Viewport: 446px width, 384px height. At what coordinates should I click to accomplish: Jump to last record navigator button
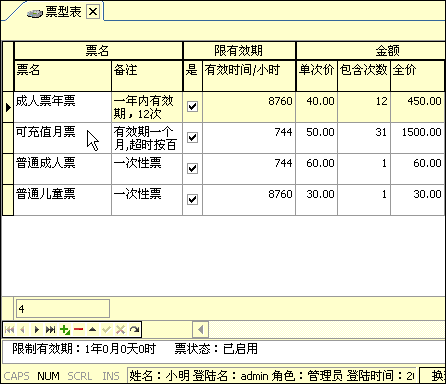51,330
